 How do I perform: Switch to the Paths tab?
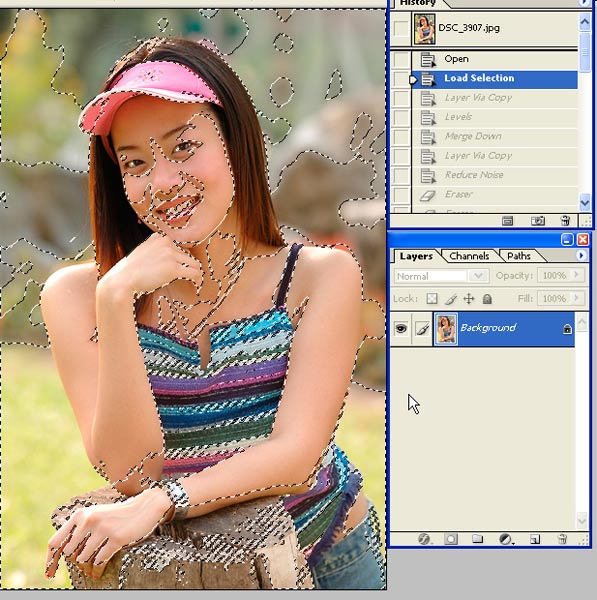(x=519, y=256)
